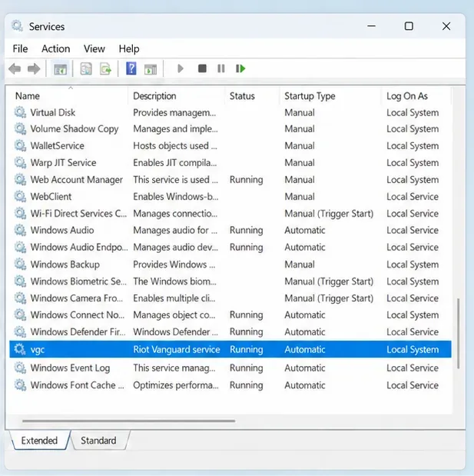Click the Stop Service square icon
This screenshot has width=474, height=476.
click(x=202, y=68)
